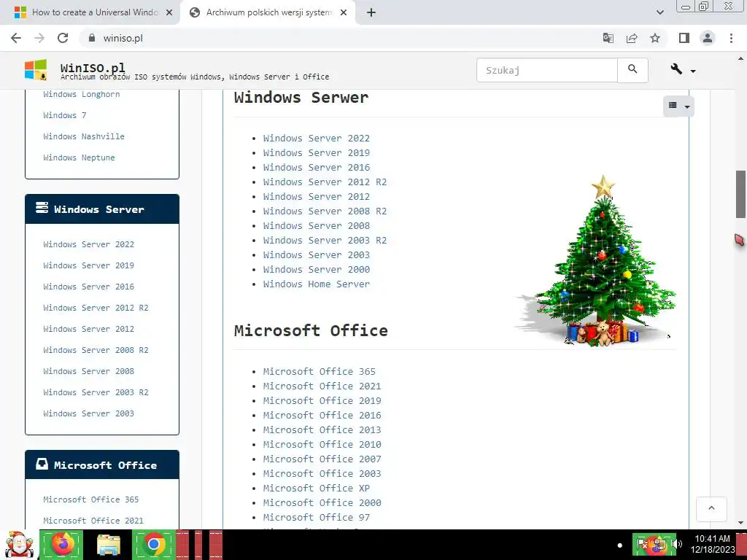Viewport: 747px width, 560px height.
Task: Select Windows Server 2022 in sidebar
Action: pos(88,244)
